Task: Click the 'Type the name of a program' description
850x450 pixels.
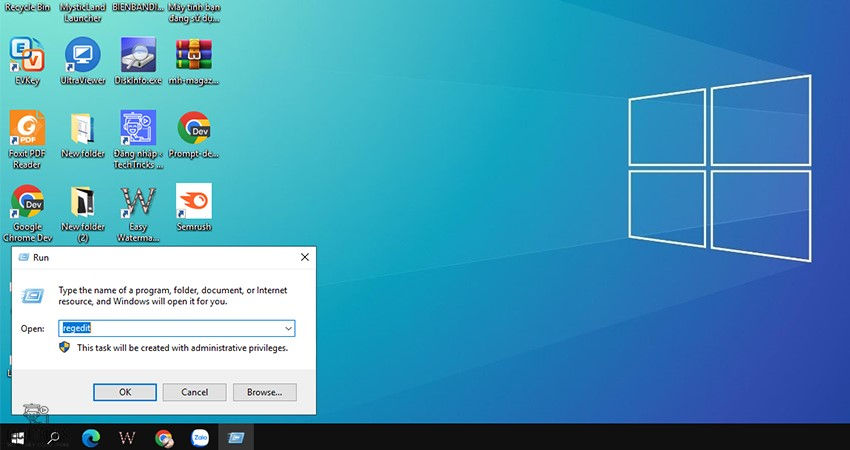Action: pos(173,296)
